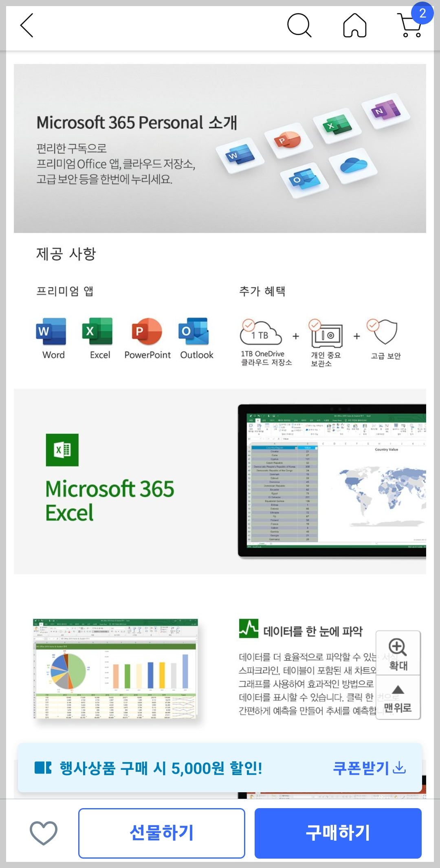440x868 pixels.
Task: Tap the PowerPoint tile in hero banner
Action: point(288,141)
